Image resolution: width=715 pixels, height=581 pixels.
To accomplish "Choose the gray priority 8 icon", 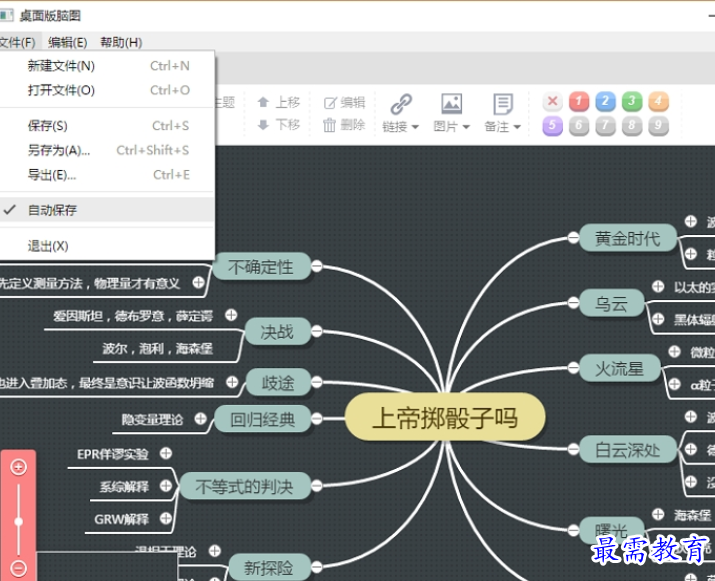I will [x=632, y=125].
